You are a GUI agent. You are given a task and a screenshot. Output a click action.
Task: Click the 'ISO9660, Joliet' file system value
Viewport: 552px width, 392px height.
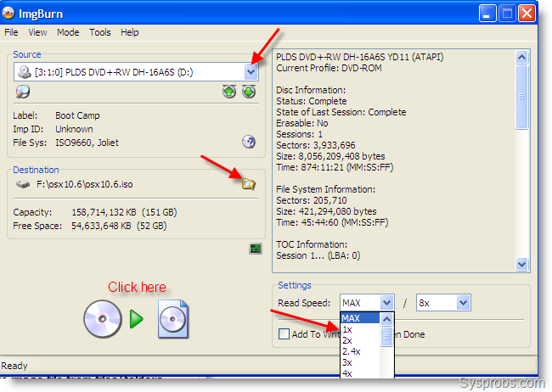click(87, 143)
